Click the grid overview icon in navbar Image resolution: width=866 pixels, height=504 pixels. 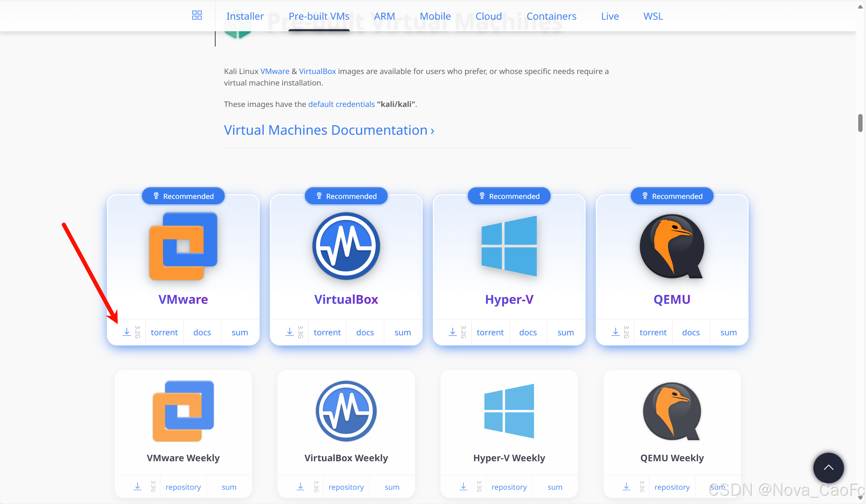click(197, 15)
